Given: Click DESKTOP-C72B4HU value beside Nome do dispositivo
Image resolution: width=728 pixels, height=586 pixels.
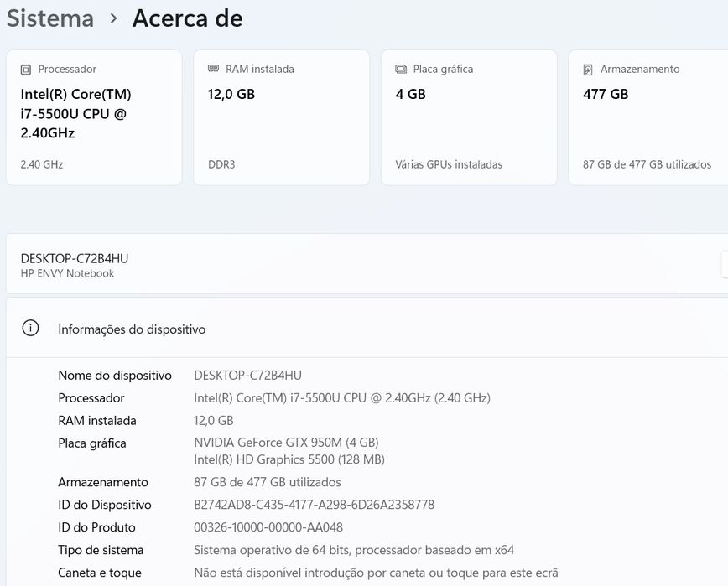Looking at the screenshot, I should pos(247,376).
